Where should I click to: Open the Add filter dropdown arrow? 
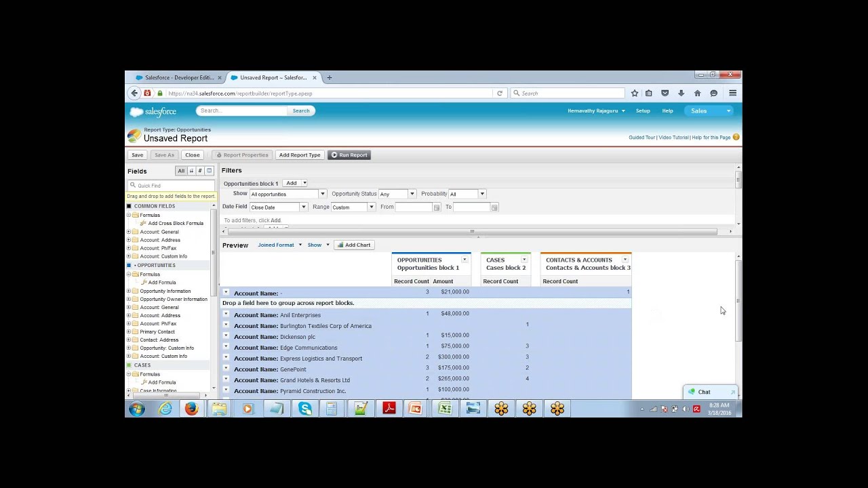click(304, 184)
